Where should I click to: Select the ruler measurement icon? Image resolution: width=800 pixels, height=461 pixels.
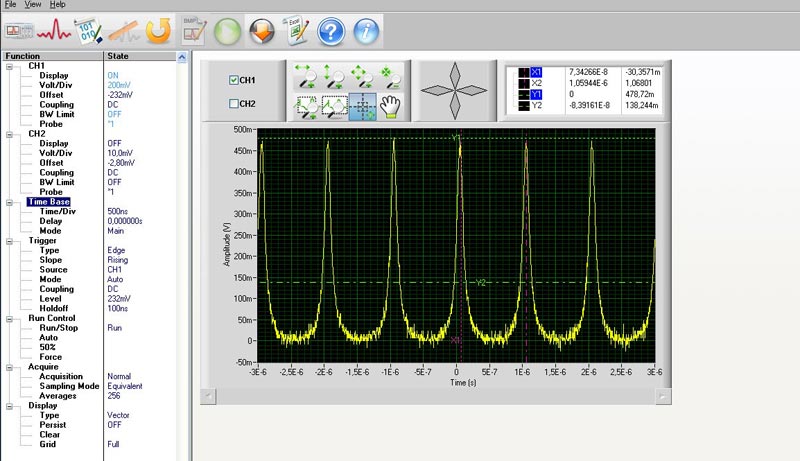pos(124,31)
